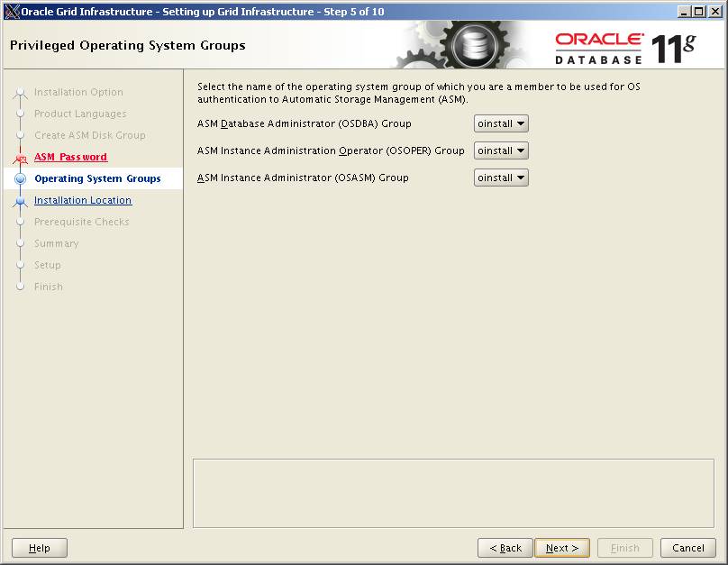
Task: Minimize the installer window
Action: (x=684, y=12)
